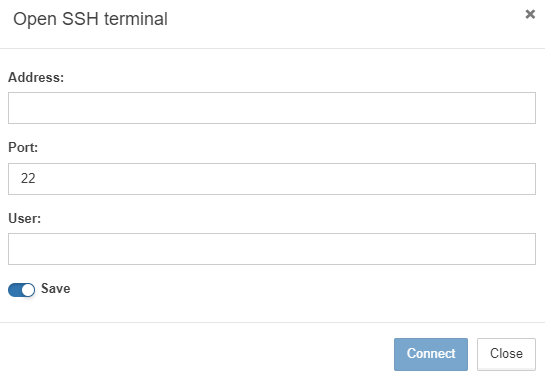The height and width of the screenshot is (378, 545).
Task: Click inside the empty User input field
Action: point(272,249)
